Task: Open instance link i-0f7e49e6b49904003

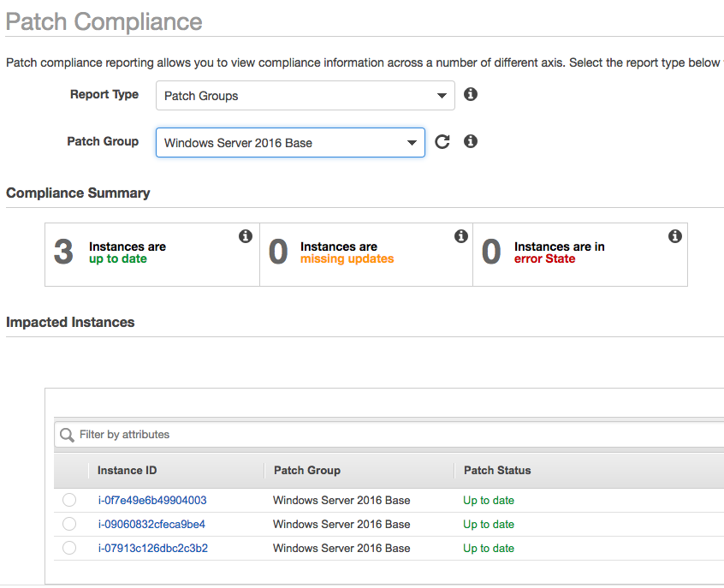Action: point(151,500)
